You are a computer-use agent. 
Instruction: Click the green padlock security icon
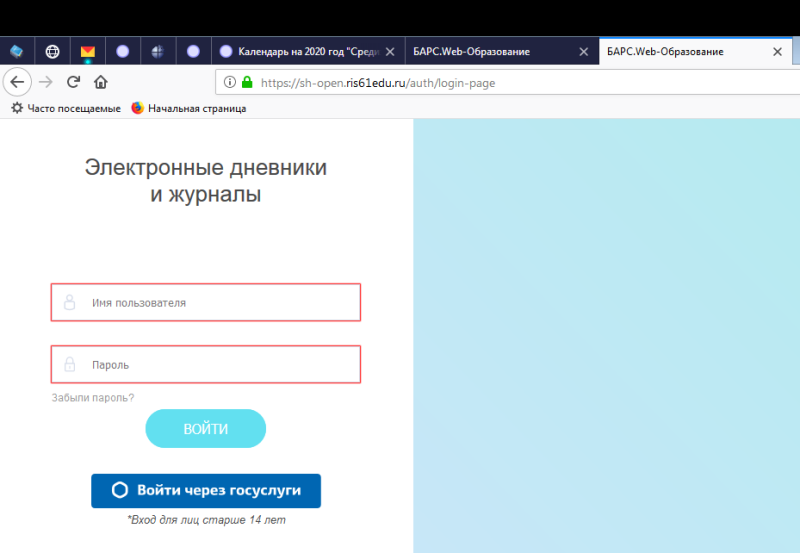(247, 82)
